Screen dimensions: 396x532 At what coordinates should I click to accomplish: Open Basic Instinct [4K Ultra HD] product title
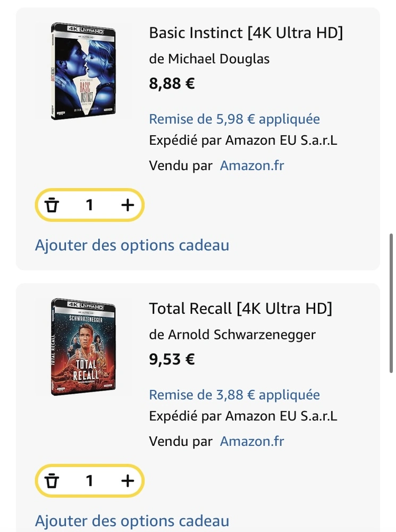(246, 33)
